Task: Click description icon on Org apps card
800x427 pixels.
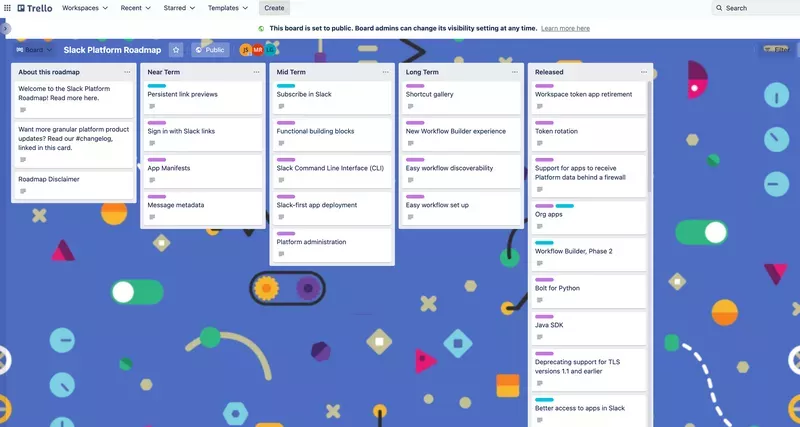Action: coord(539,227)
